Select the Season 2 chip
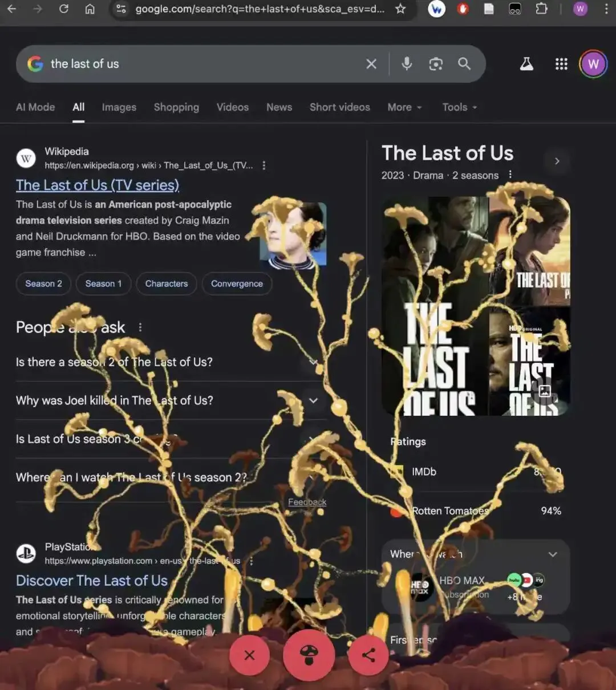616x690 pixels. (43, 283)
